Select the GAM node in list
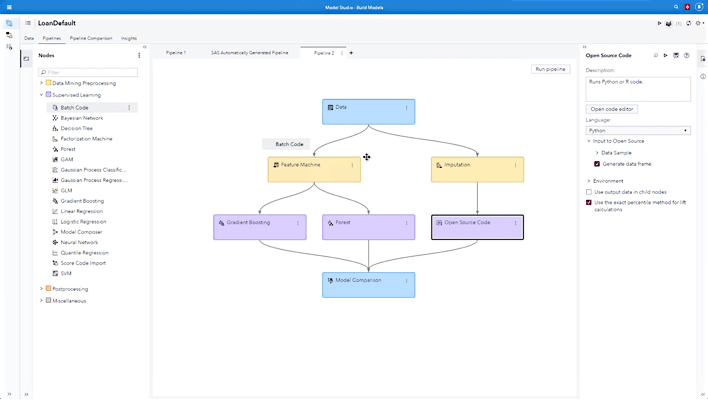Image resolution: width=708 pixels, height=400 pixels. pyautogui.click(x=67, y=159)
